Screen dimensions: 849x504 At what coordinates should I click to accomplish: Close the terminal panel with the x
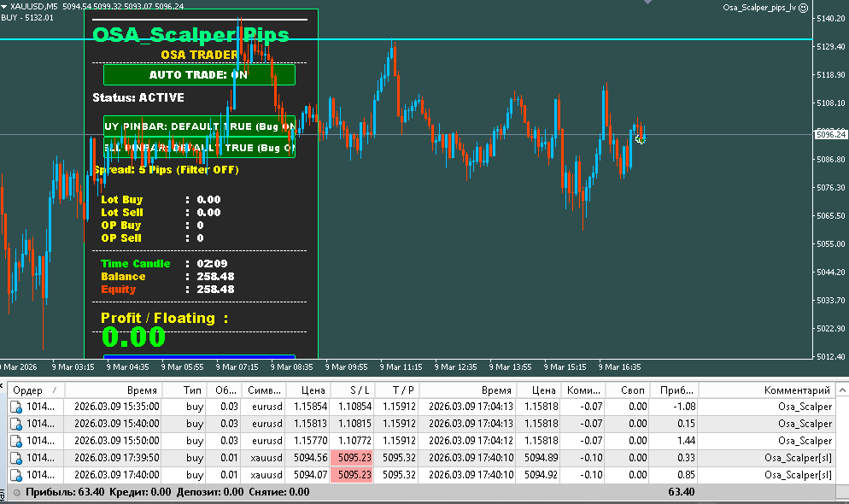pyautogui.click(x=2, y=385)
